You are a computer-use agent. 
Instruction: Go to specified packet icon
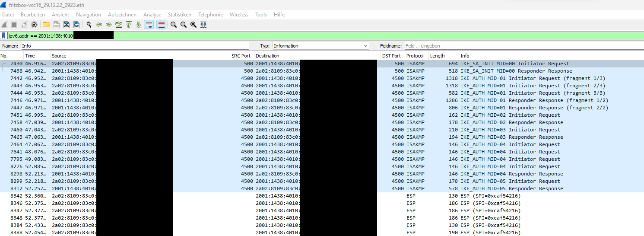pyautogui.click(x=119, y=25)
